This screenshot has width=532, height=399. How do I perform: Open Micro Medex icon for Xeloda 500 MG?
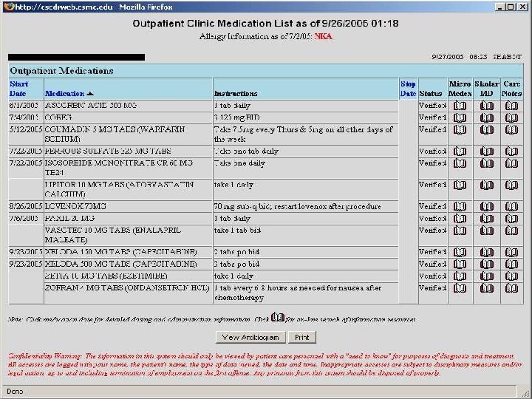[x=460, y=264]
